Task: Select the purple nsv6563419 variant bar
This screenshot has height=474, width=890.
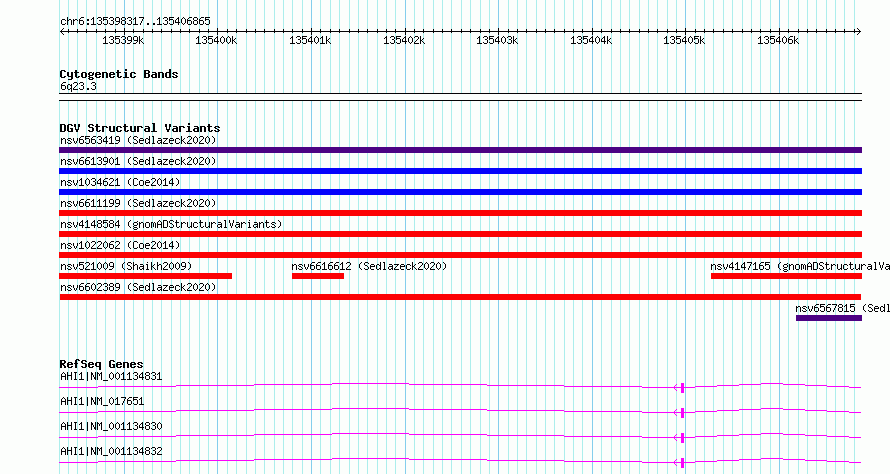Action: point(460,150)
